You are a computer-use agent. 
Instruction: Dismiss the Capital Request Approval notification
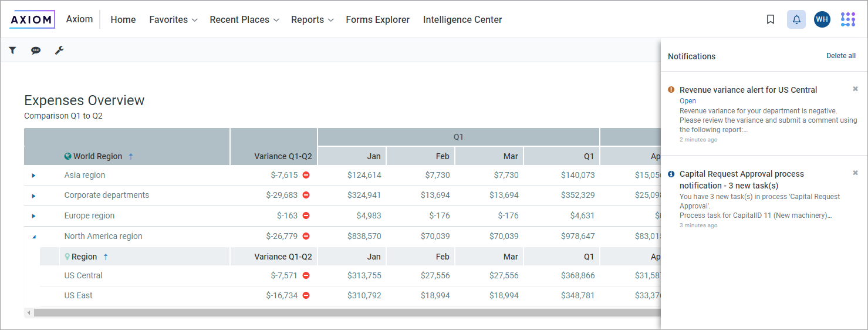coord(855,173)
